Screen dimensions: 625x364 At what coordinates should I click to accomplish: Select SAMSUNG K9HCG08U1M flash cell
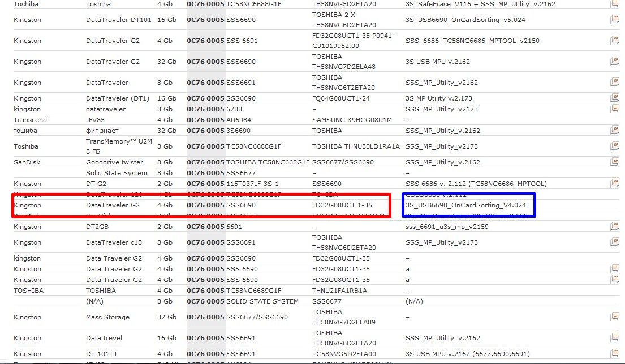click(352, 120)
